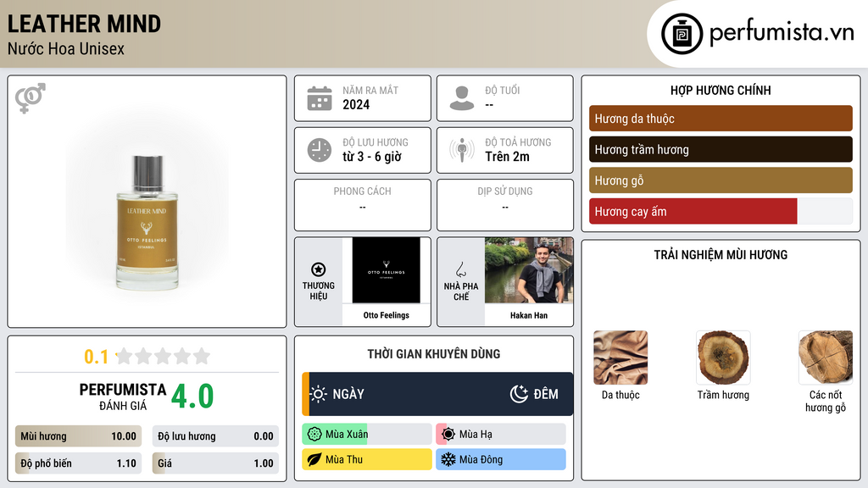Click the calendar icon beside Năm ra mắt
The width and height of the screenshot is (868, 488).
[320, 98]
